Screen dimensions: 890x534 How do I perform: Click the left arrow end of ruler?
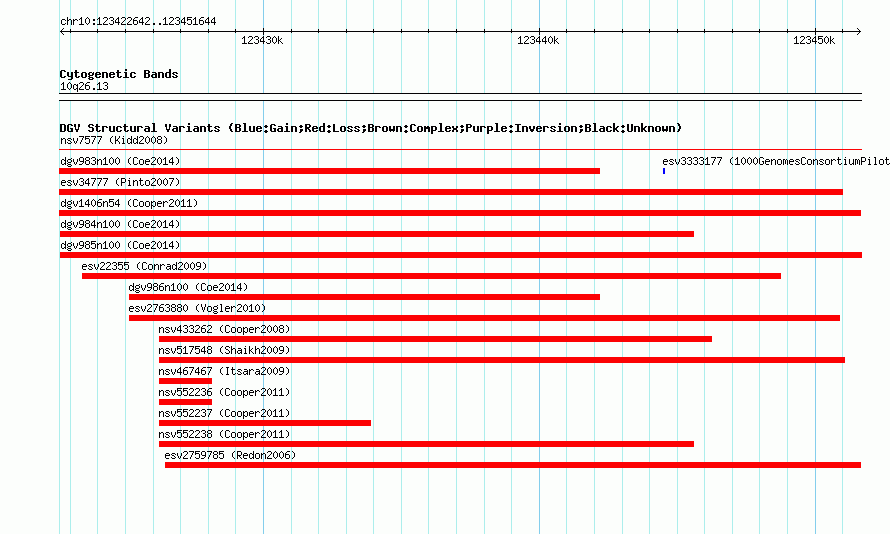[63, 31]
